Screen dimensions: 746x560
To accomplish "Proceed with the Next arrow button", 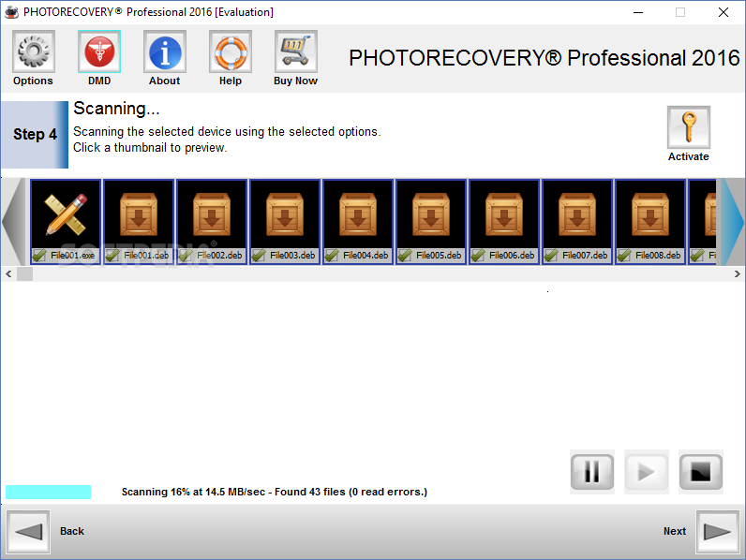I will tap(718, 532).
